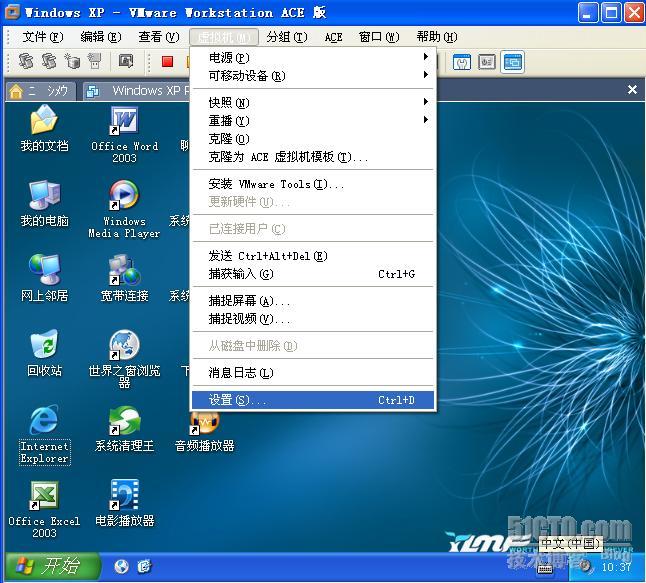Screen dimensions: 646x583
Task: Click the highlighted full-screen view toolbar icon
Action: pyautogui.click(x=513, y=62)
